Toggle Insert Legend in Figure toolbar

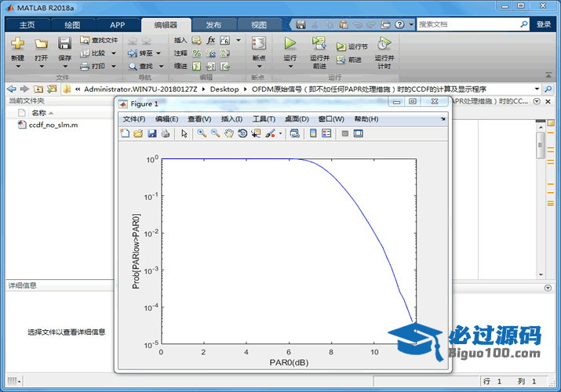coord(326,133)
